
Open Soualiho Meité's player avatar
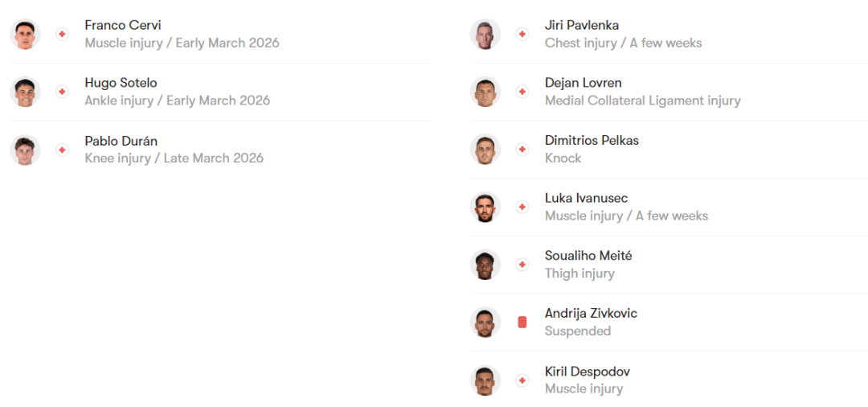pos(485,265)
